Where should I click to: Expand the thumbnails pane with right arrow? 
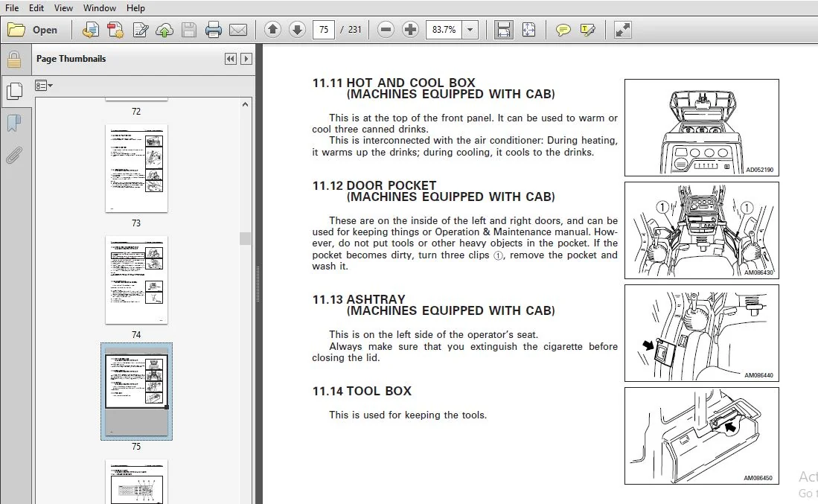[246, 59]
